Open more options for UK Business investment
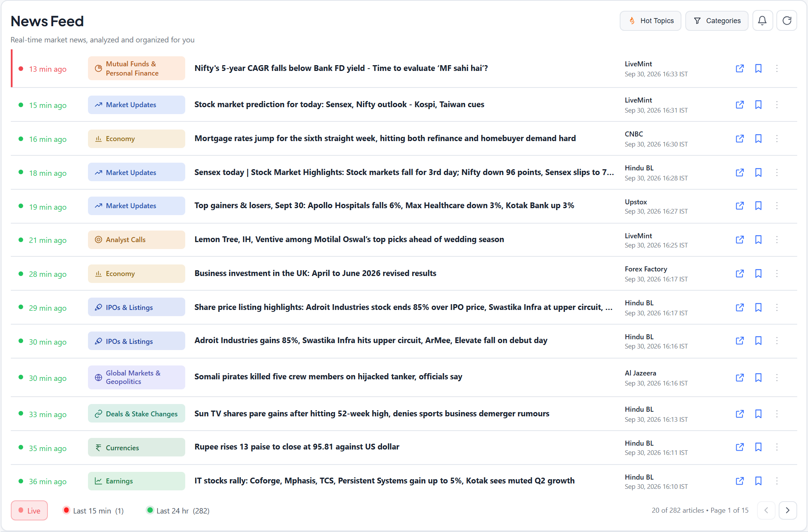The height and width of the screenshot is (532, 808). 777,274
